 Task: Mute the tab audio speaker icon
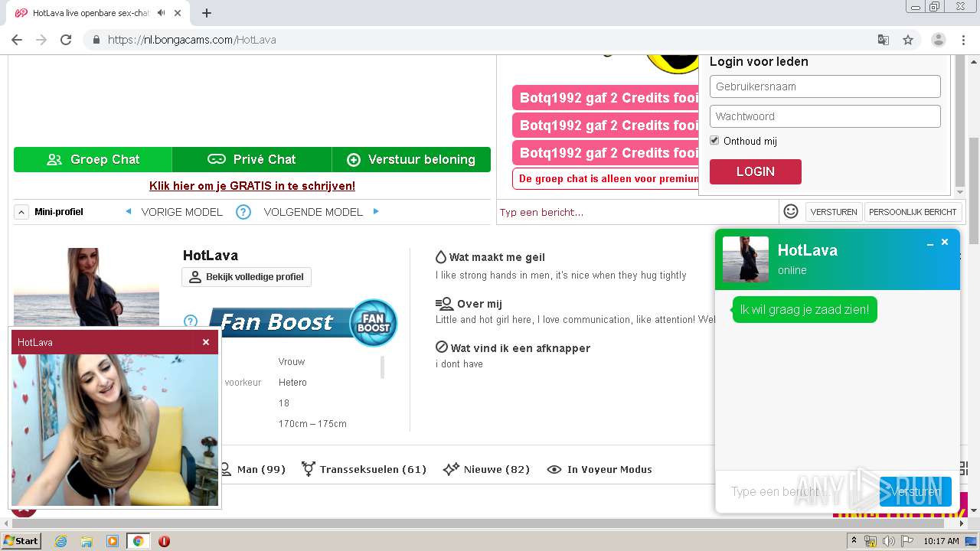(x=161, y=13)
